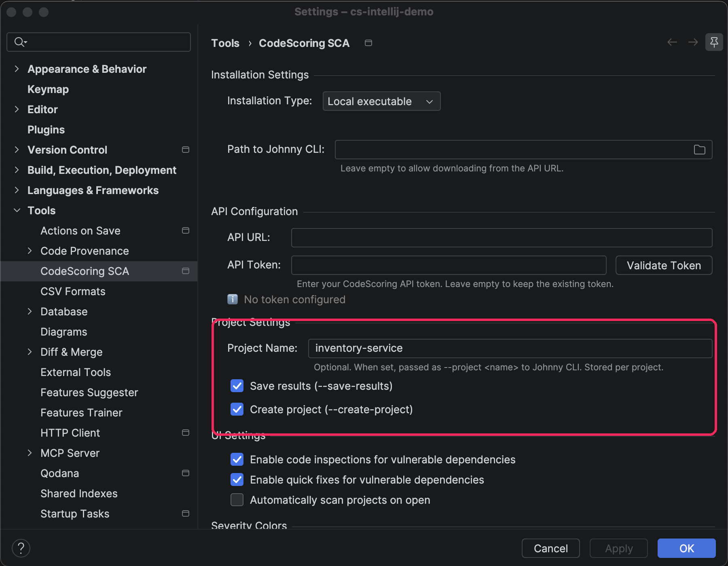Screen dimensions: 728x566
Task: Click the 'No token configured' status text
Action: tap(294, 299)
